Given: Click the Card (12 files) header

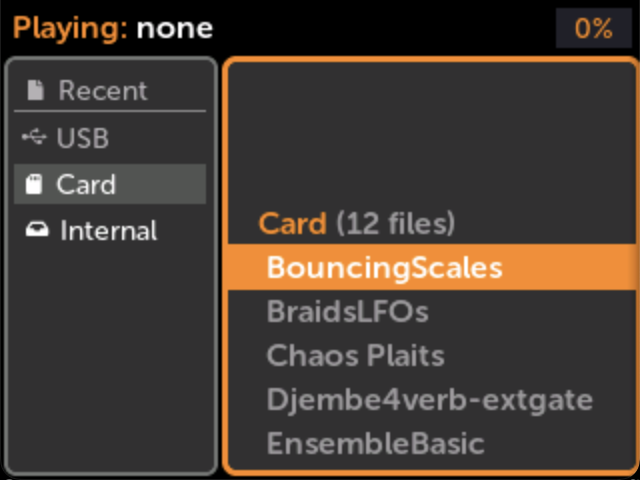Looking at the screenshot, I should (357, 223).
